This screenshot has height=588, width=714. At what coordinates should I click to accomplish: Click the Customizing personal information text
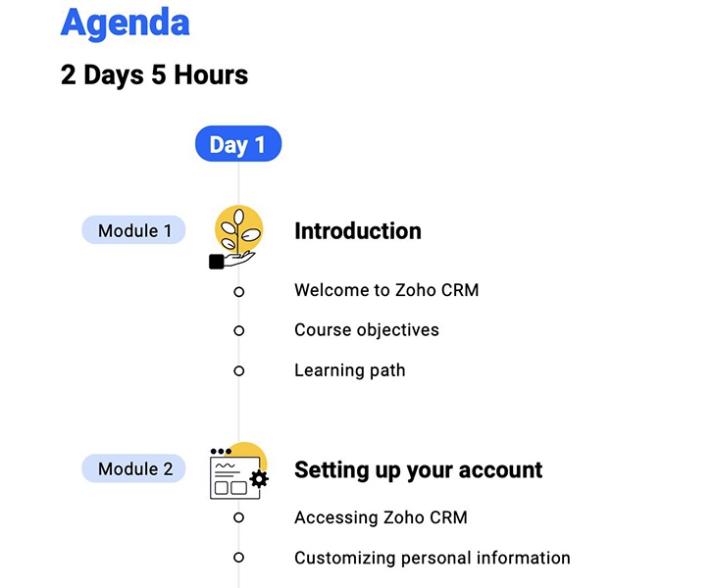433,558
